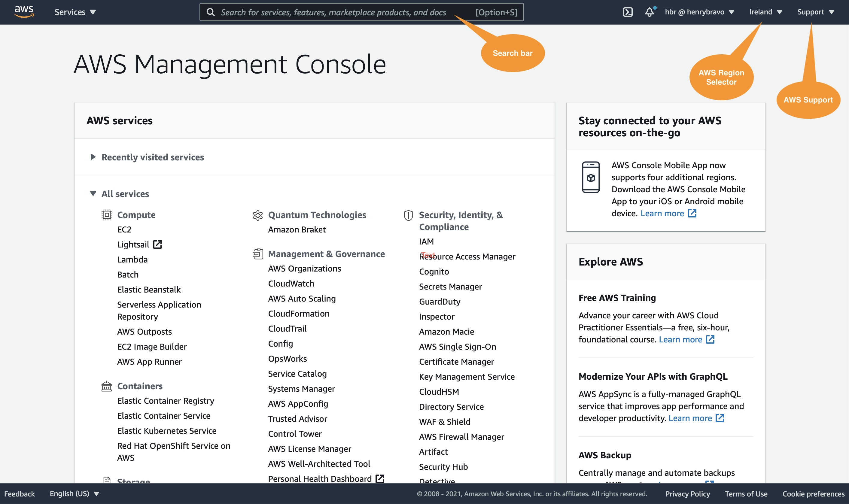Open the EC2 service
849x504 pixels.
point(124,229)
